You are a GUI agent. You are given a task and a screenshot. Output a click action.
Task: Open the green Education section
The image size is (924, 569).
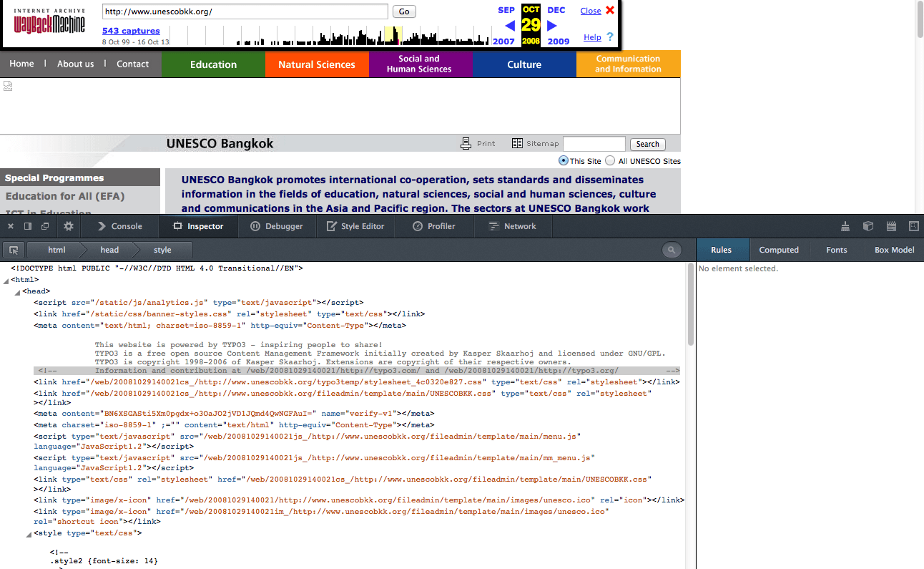(213, 64)
